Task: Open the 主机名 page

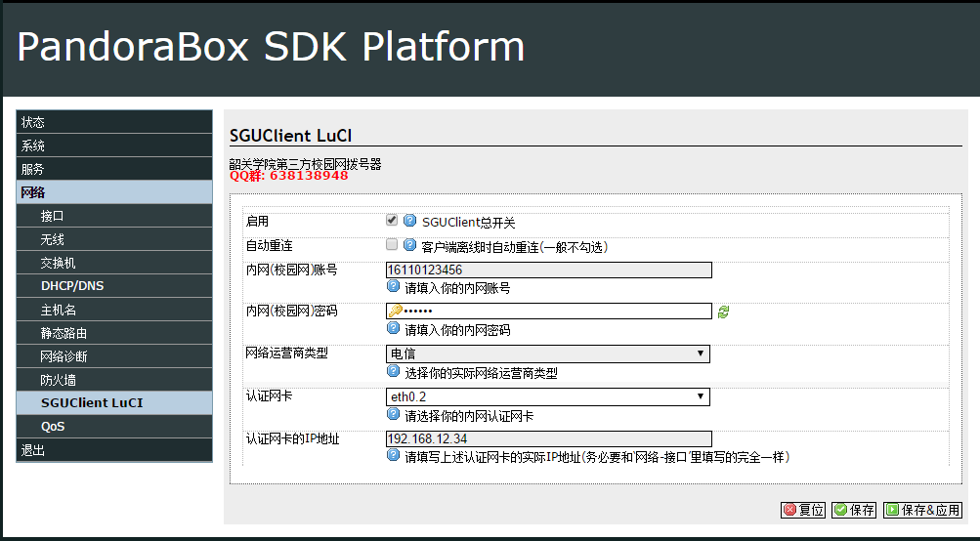Action: click(114, 310)
